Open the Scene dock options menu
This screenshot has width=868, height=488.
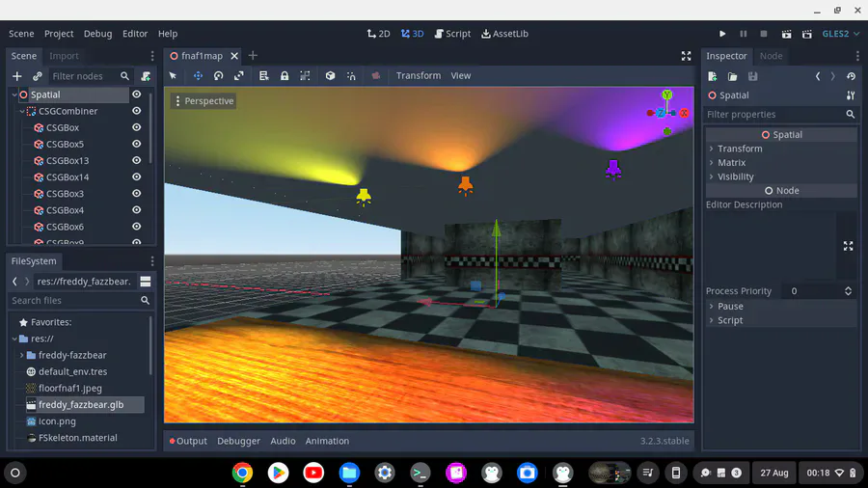point(152,56)
